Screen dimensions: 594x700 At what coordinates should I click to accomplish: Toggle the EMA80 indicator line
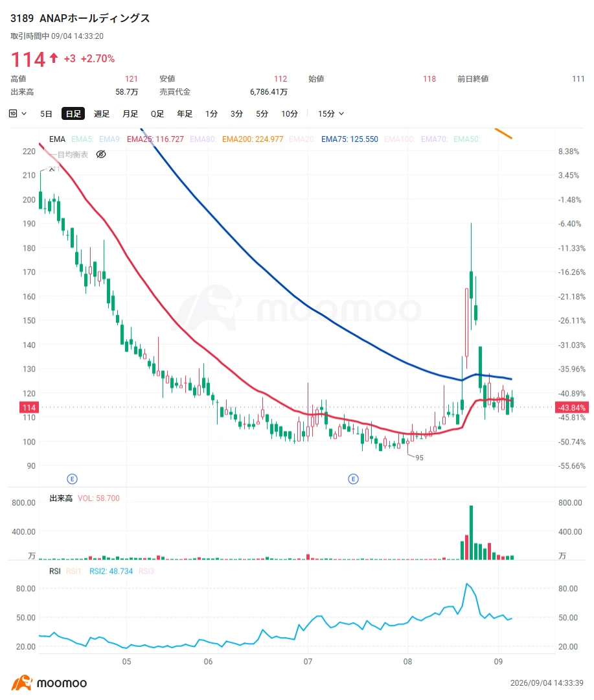pos(203,139)
